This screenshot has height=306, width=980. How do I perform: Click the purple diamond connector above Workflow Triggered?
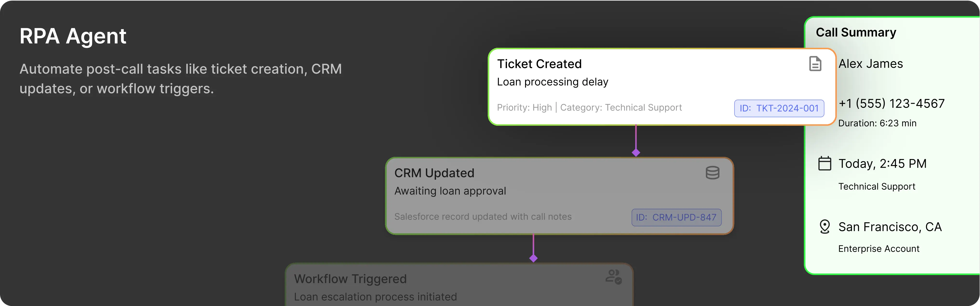(533, 258)
